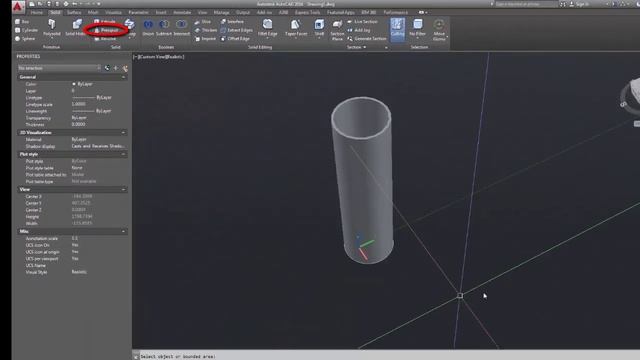Image resolution: width=640 pixels, height=360 pixels.
Task: Open the Visualize ribbon tab
Action: (x=113, y=13)
